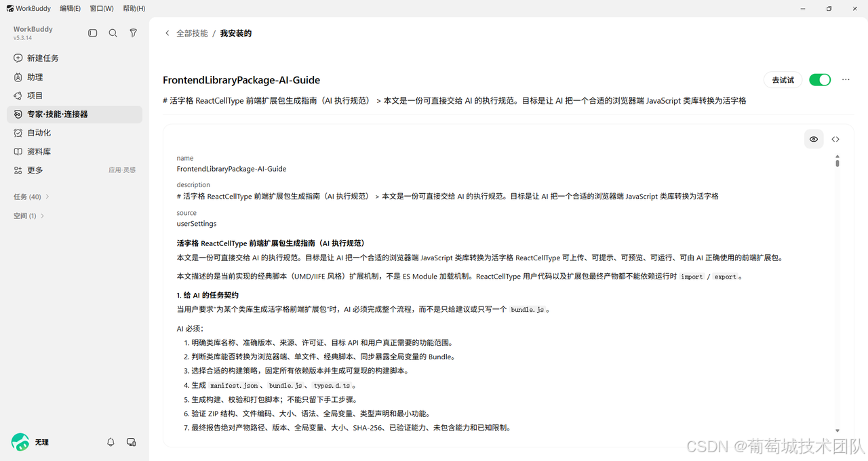Click the 'AI 必须：' line
Viewport: 868px width, 461px height.
pyautogui.click(x=190, y=329)
